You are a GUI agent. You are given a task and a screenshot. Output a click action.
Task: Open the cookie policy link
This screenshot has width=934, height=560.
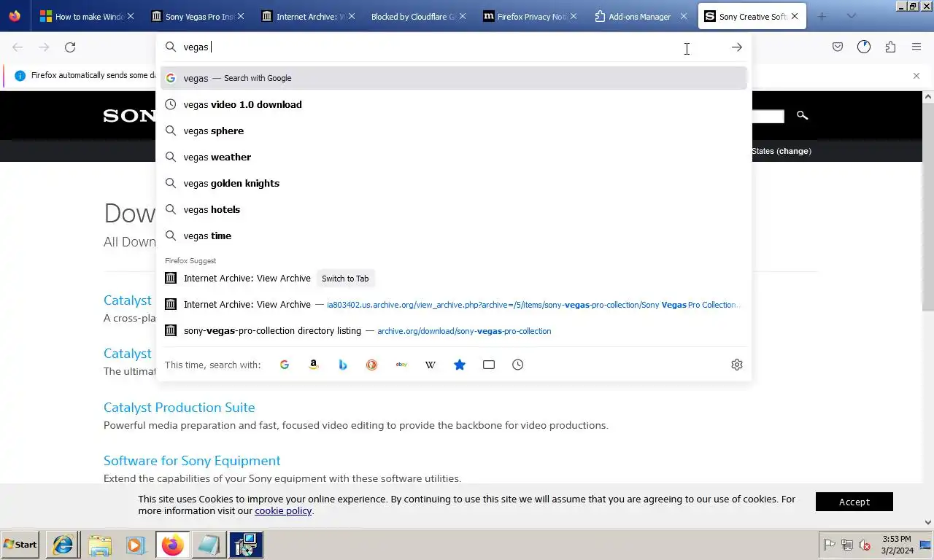click(x=283, y=510)
